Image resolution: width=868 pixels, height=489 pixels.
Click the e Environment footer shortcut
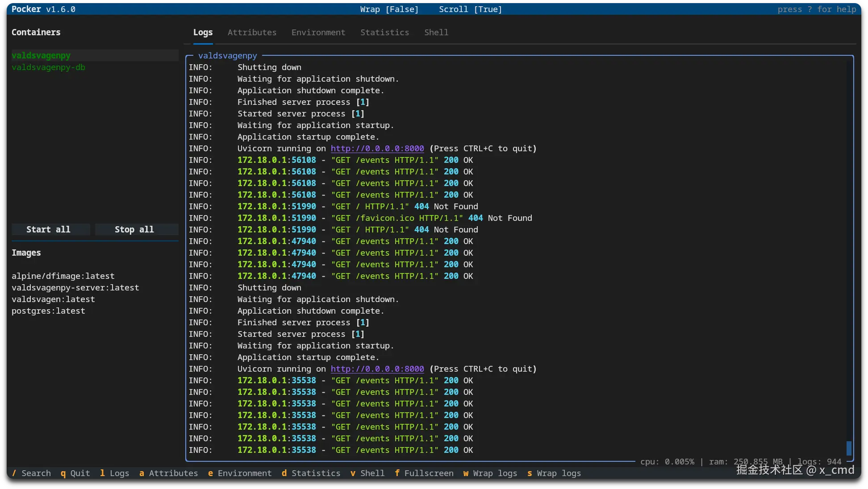(240, 473)
